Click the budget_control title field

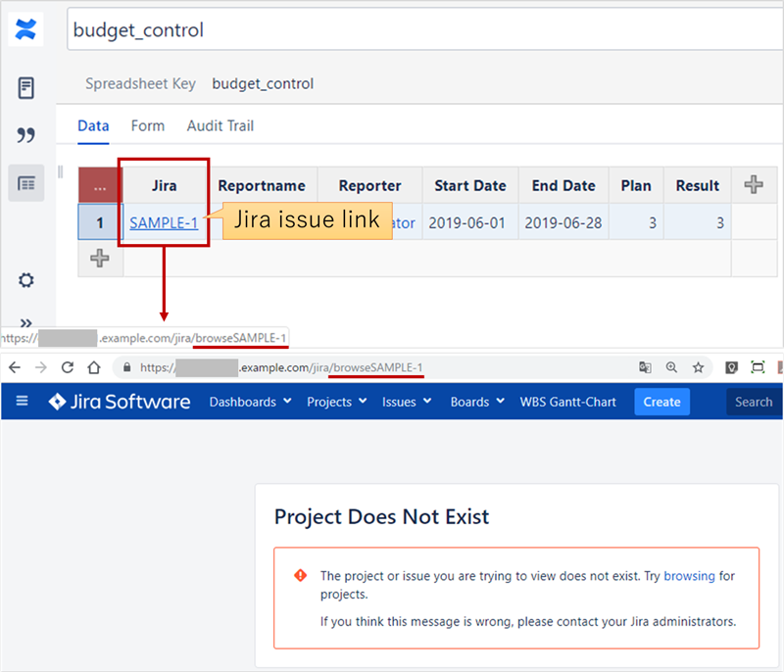(x=424, y=29)
